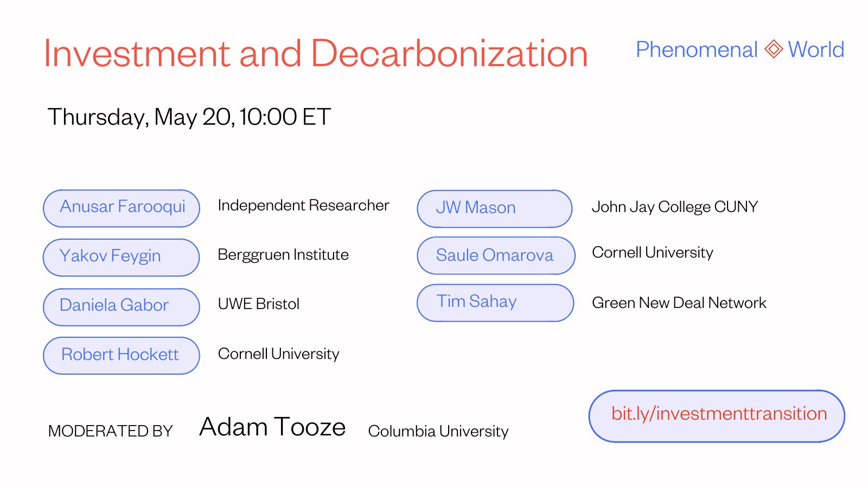Click the UWE Bristol affiliation label
The width and height of the screenshot is (868, 488).
tap(259, 304)
